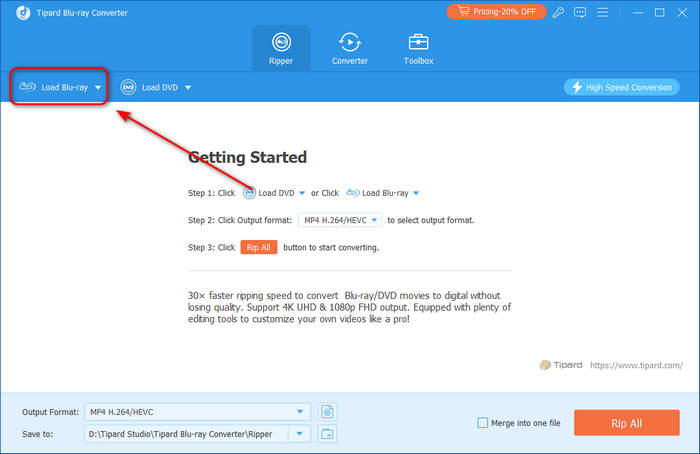Viewport: 700px width, 454px height.
Task: Click the DVD disc icon in toolbar
Action: [128, 87]
